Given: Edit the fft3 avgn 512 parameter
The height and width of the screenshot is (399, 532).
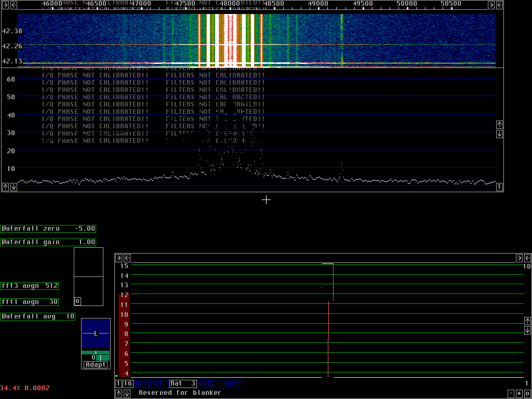Looking at the screenshot, I should pos(30,286).
